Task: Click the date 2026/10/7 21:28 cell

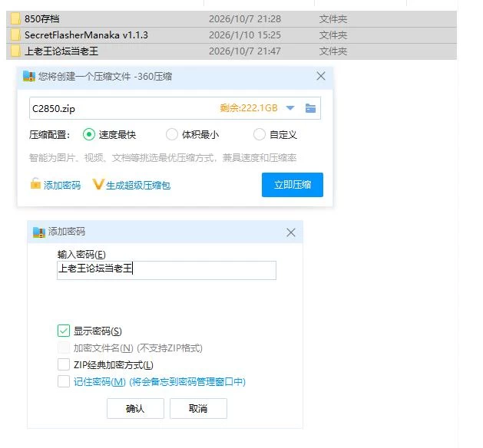Action: tap(245, 19)
